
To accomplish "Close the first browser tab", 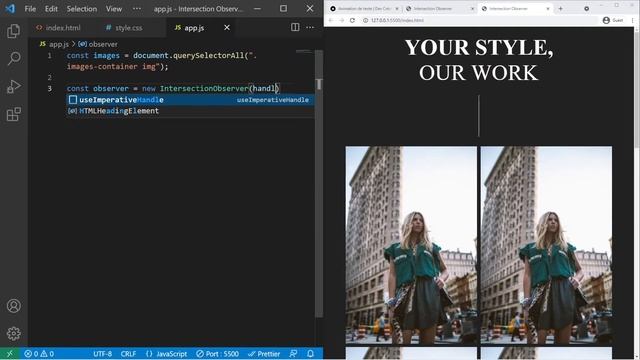I will (x=397, y=9).
